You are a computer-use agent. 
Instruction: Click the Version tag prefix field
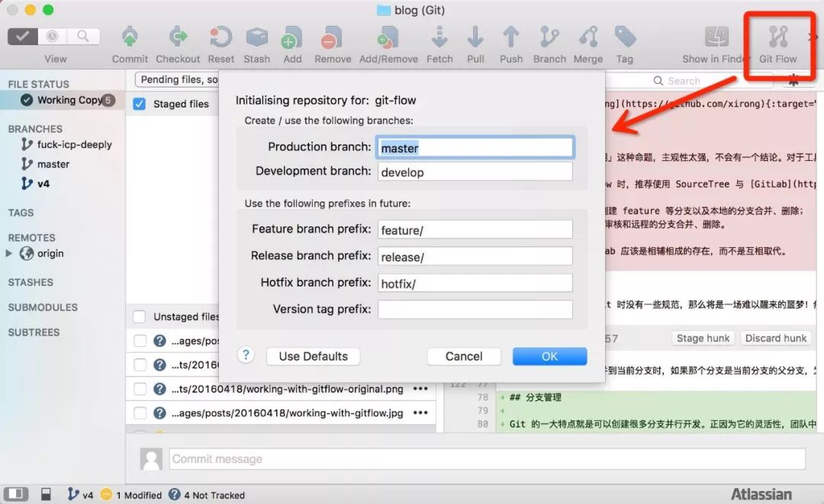475,310
